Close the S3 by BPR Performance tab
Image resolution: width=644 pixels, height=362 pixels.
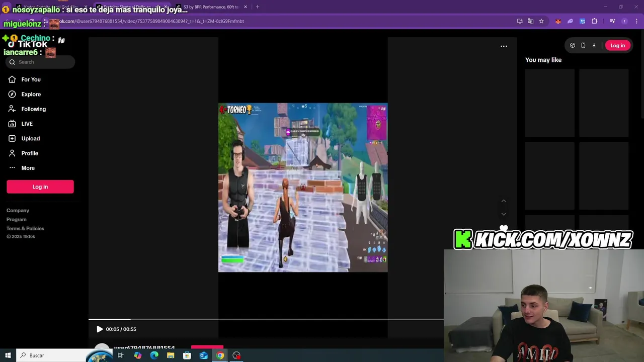click(246, 7)
